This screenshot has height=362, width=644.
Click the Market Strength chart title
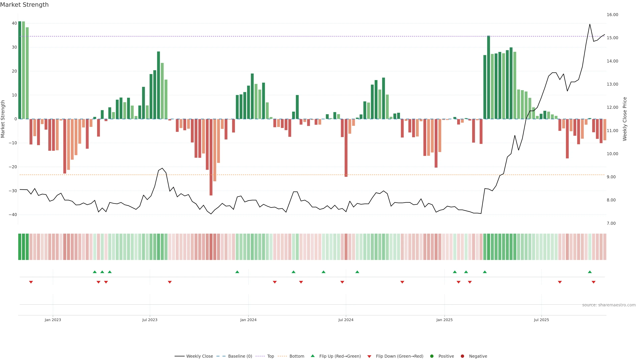click(24, 5)
